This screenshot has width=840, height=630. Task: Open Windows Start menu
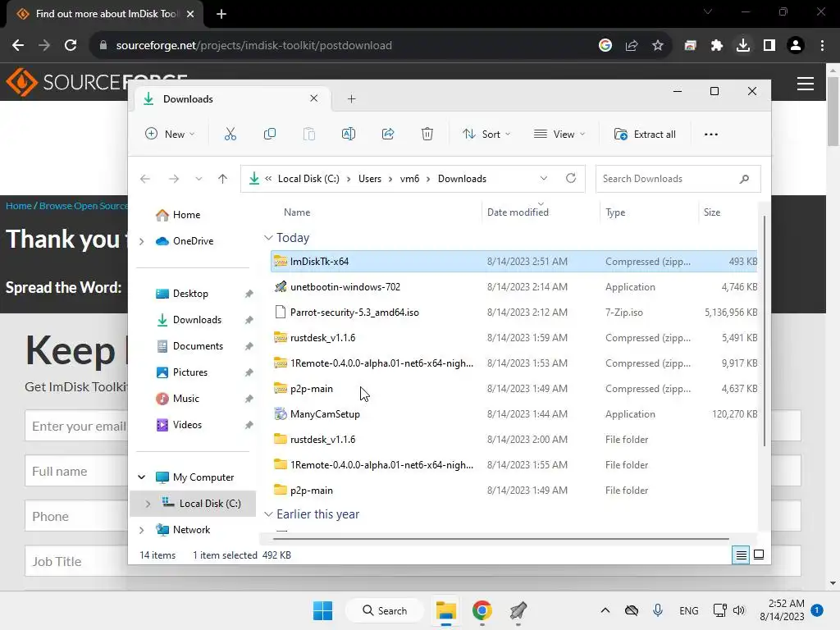click(322, 610)
